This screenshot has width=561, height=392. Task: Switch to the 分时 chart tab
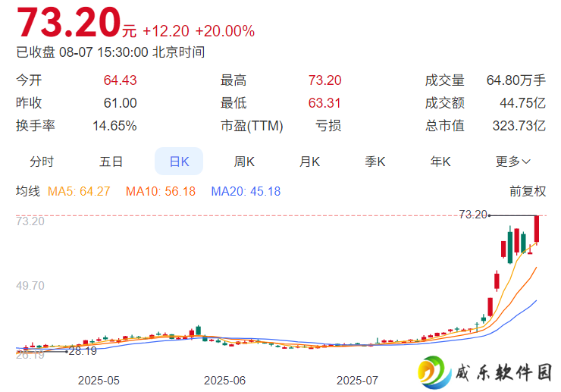[x=42, y=162]
